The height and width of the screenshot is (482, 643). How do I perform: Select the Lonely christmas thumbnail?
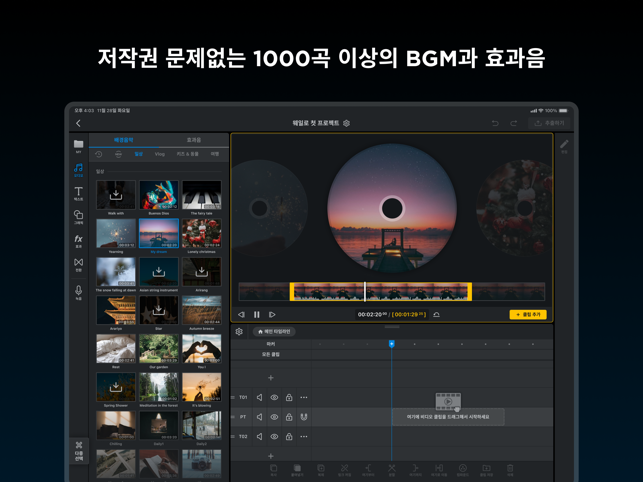201,233
